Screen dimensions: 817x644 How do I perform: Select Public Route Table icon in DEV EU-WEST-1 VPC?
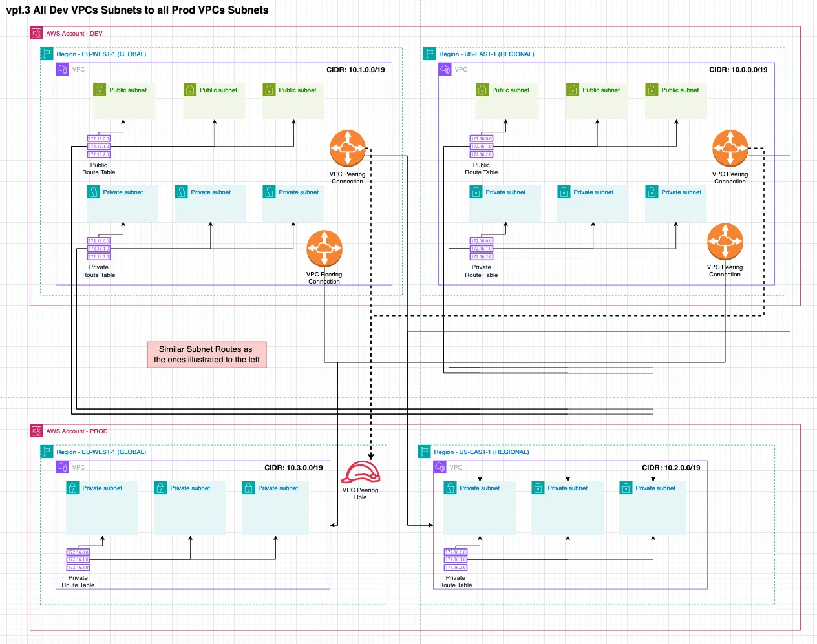coord(99,147)
